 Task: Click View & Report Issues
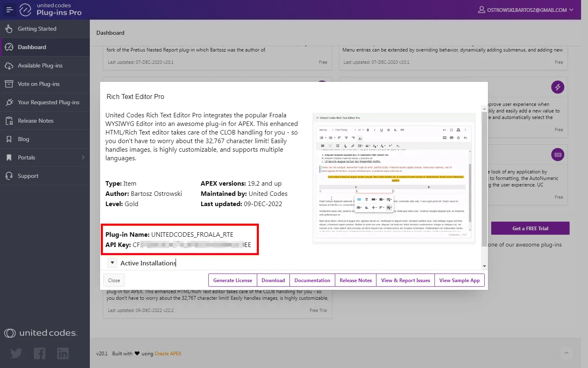(x=405, y=280)
